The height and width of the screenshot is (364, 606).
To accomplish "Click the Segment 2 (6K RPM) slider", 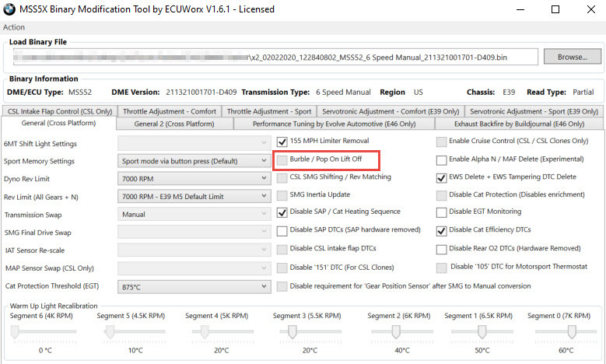I will point(395,332).
